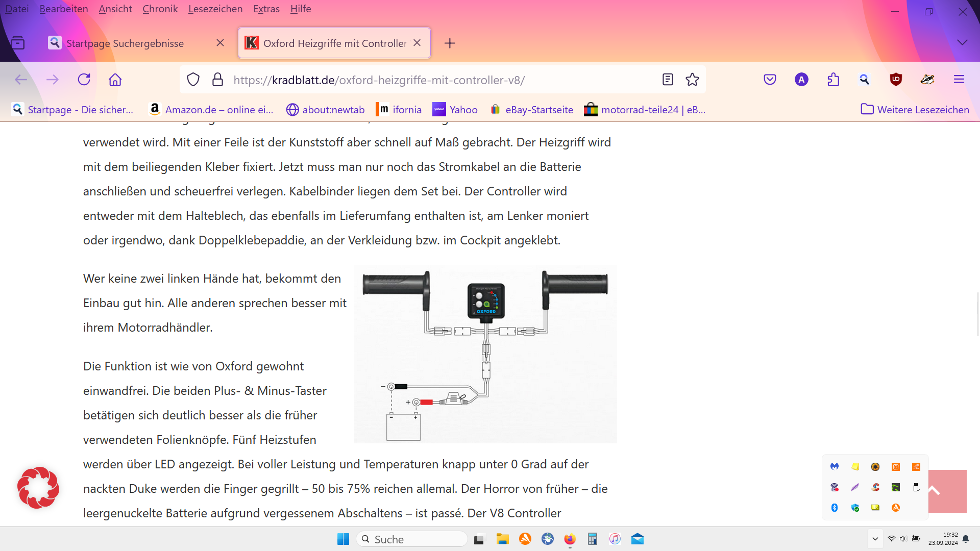The height and width of the screenshot is (551, 980).
Task: Open the notification bell in the taskbar
Action: [x=966, y=539]
